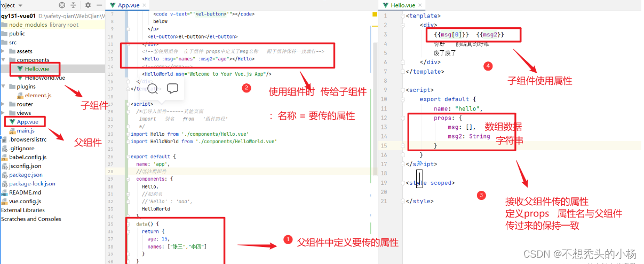Select element.js file
The image size is (644, 264).
tap(38, 95)
